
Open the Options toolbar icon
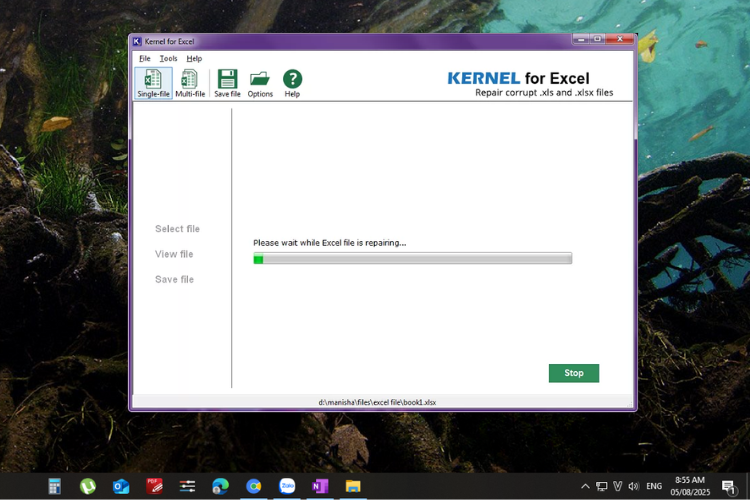tap(260, 83)
